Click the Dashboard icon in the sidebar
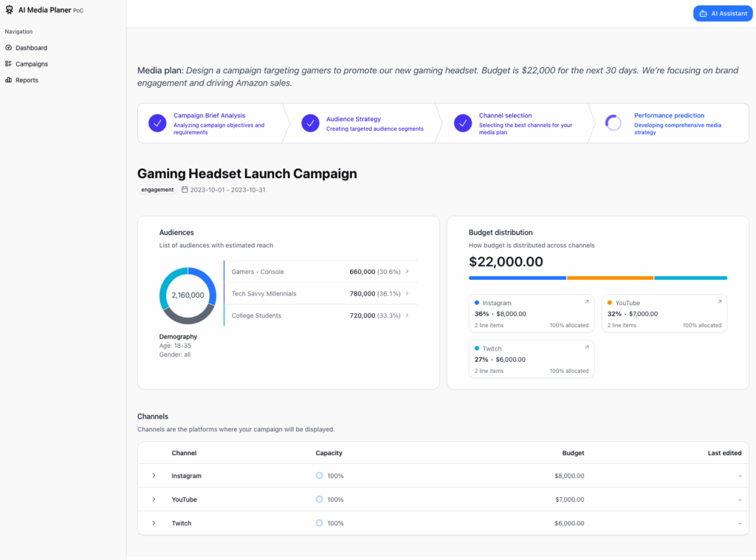This screenshot has width=756, height=560. point(10,47)
